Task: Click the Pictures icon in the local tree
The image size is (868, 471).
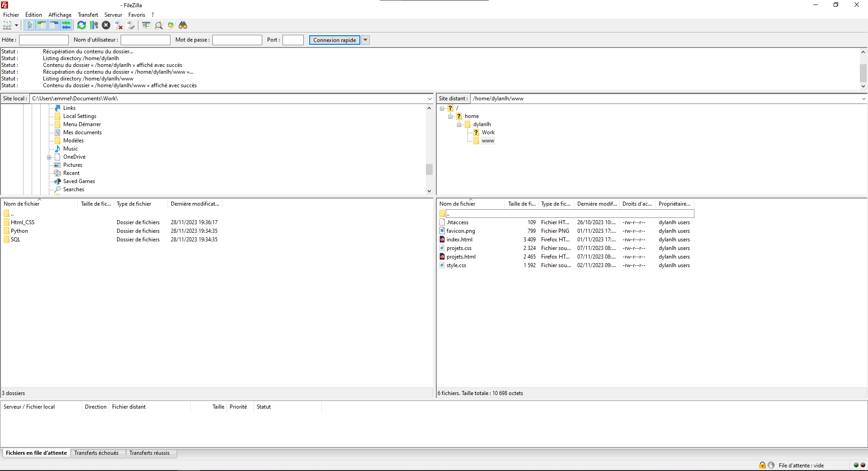Action: (57, 165)
